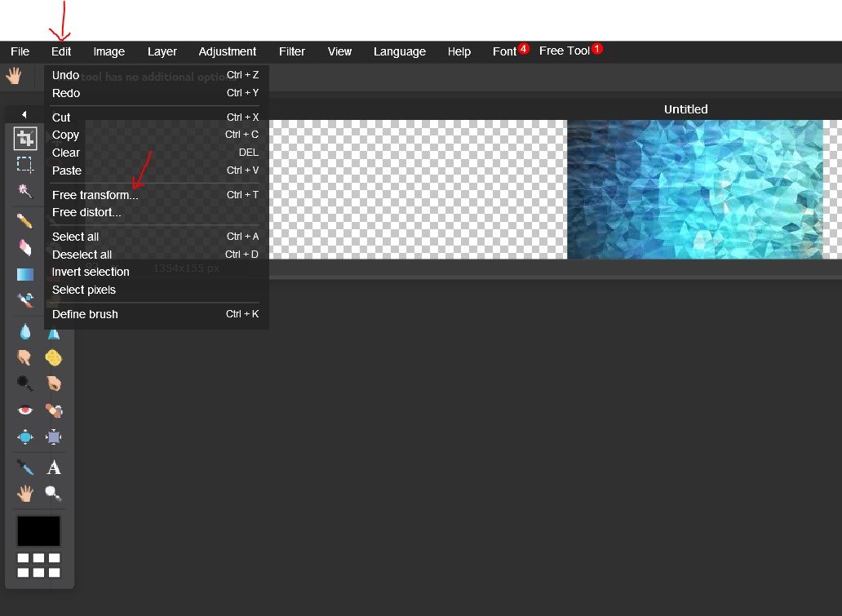Choose Copy from the Edit menu
This screenshot has width=842, height=616.
156,135
